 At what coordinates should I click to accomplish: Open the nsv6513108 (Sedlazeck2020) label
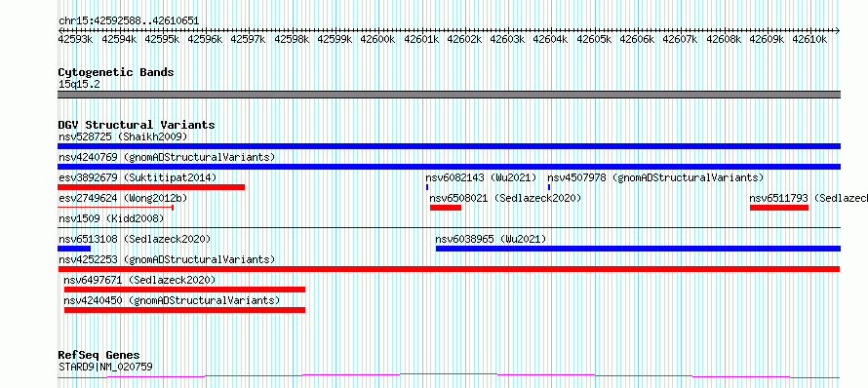point(135,239)
